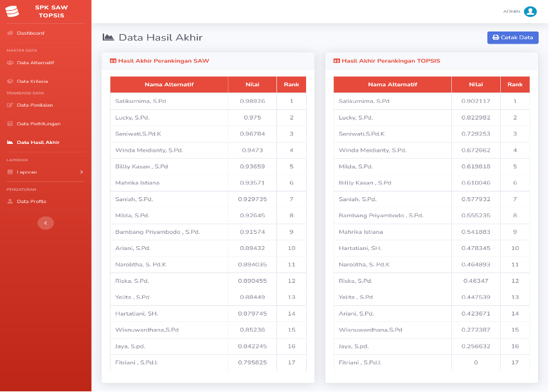549x392 pixels.
Task: Open the Data Penilaian edit icon
Action: 10,105
